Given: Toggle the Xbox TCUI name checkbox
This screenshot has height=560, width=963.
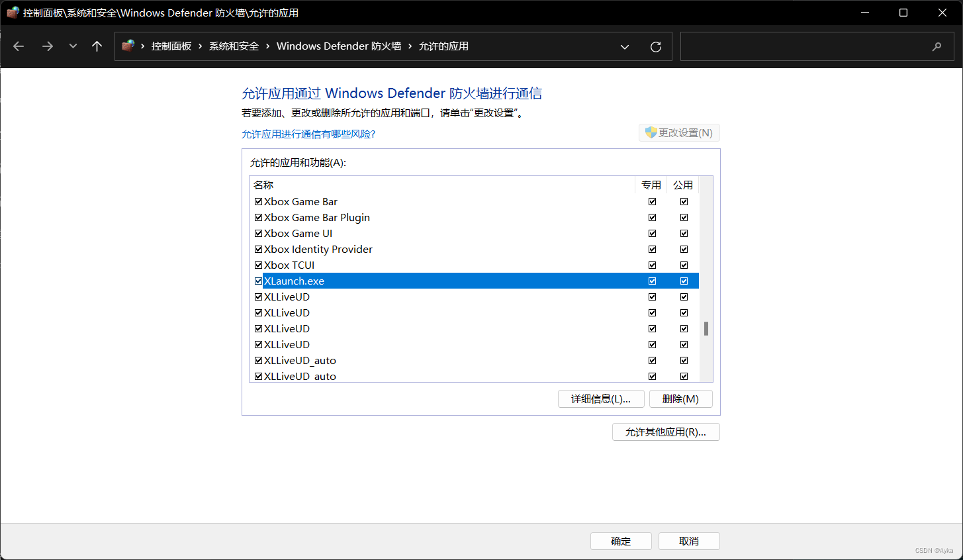Looking at the screenshot, I should click(x=259, y=265).
